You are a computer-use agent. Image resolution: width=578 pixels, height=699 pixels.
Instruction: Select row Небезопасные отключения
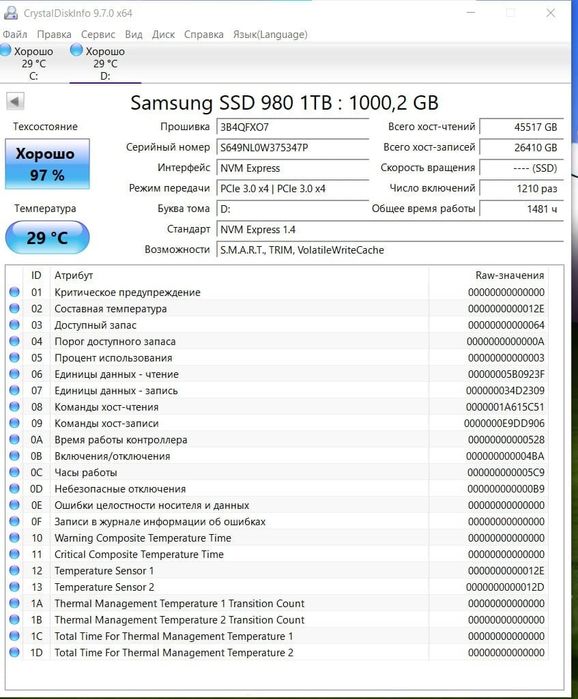click(x=278, y=489)
